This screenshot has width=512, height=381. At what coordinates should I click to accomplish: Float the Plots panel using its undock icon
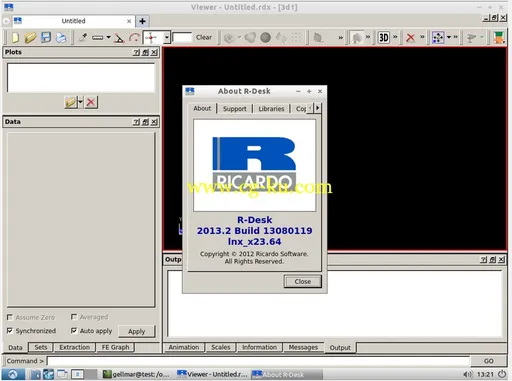point(145,52)
